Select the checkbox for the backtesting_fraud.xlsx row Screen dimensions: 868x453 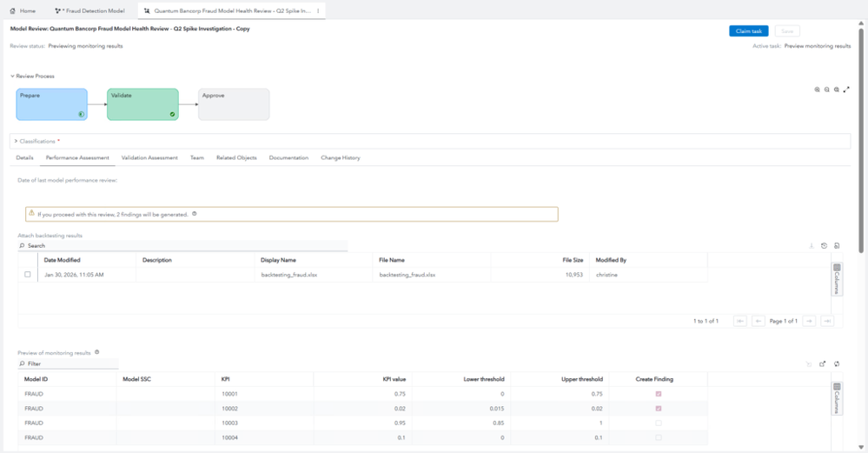pyautogui.click(x=28, y=275)
